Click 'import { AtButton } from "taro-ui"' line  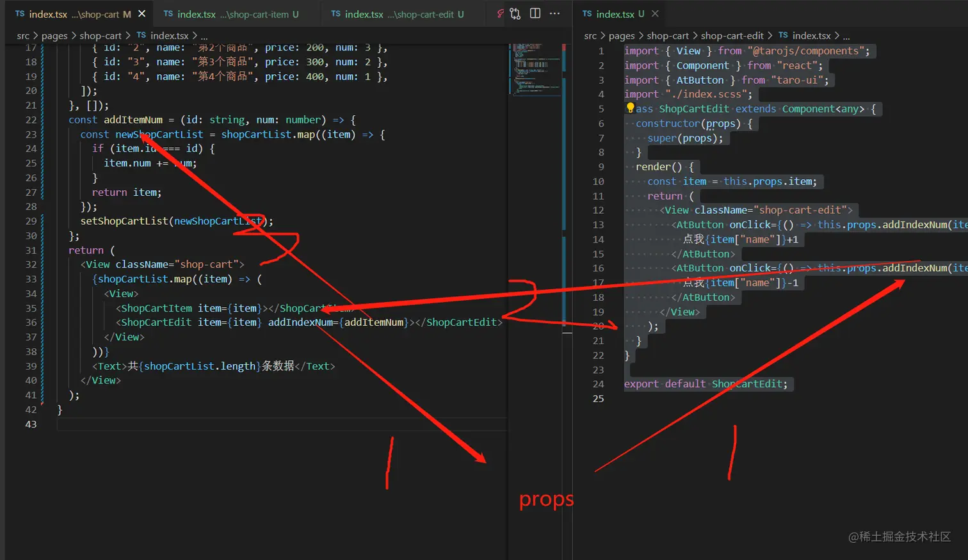coord(727,80)
